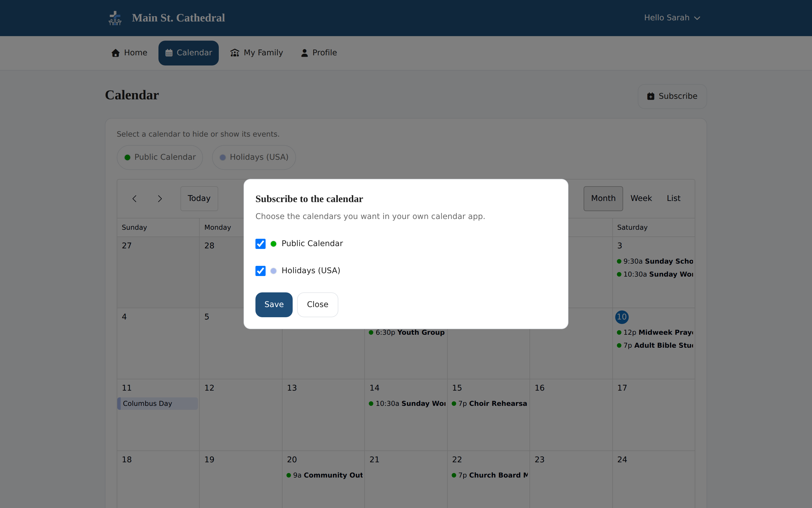Click the green dot beside Public Calendar in dialog

(x=273, y=244)
